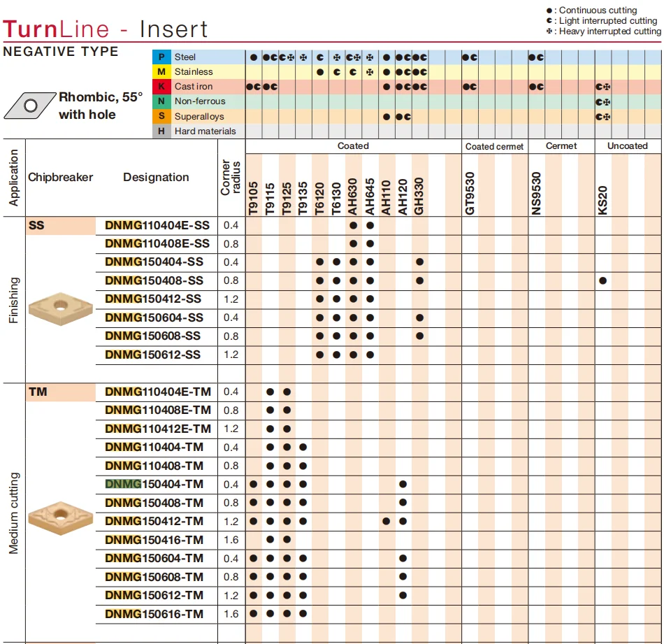Viewport: 664px width, 644px height.
Task: Select designation DNMG150404-SS
Action: tap(154, 262)
